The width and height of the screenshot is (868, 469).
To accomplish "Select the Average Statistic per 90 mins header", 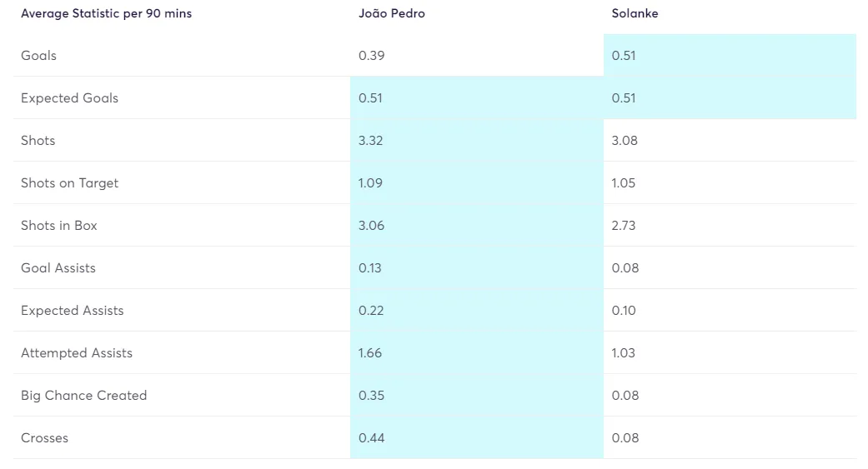I will (x=106, y=13).
